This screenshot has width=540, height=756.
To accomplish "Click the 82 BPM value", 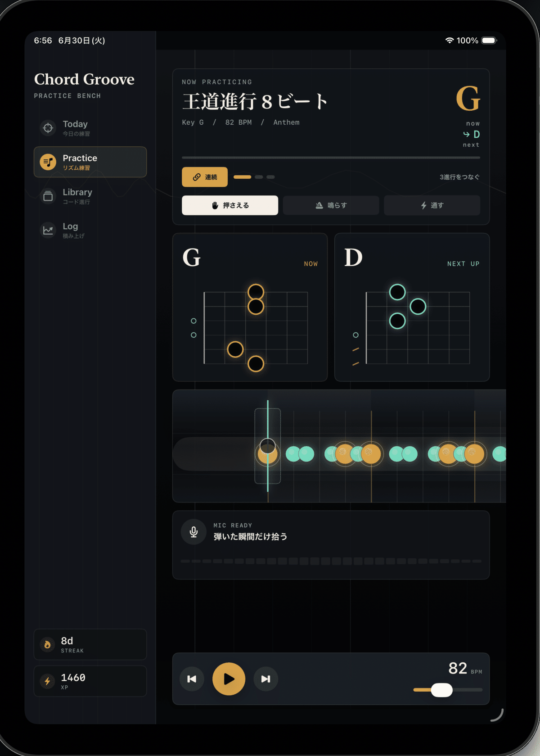I will (x=458, y=668).
